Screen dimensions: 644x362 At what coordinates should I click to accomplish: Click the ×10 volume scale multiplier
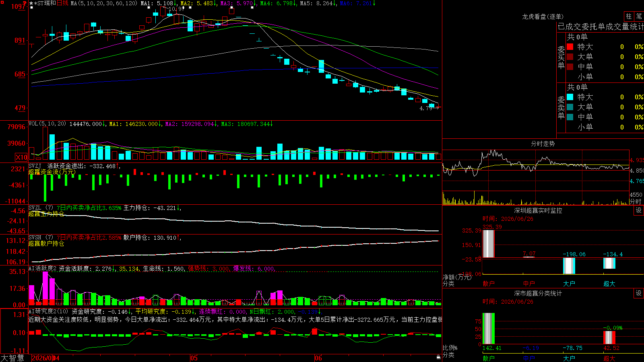(x=21, y=157)
